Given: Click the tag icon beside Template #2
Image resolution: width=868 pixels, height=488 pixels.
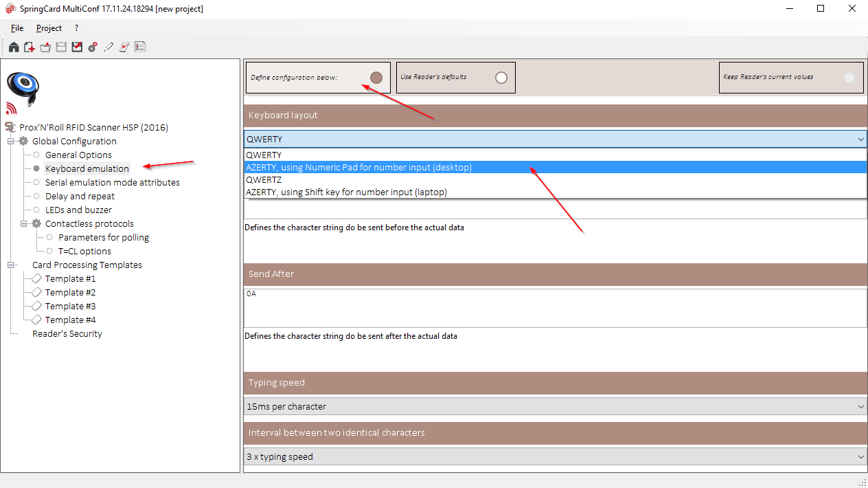Looking at the screenshot, I should 37,292.
